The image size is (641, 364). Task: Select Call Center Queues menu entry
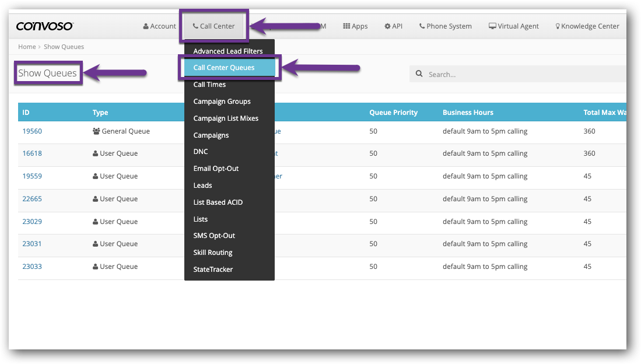[x=224, y=68]
